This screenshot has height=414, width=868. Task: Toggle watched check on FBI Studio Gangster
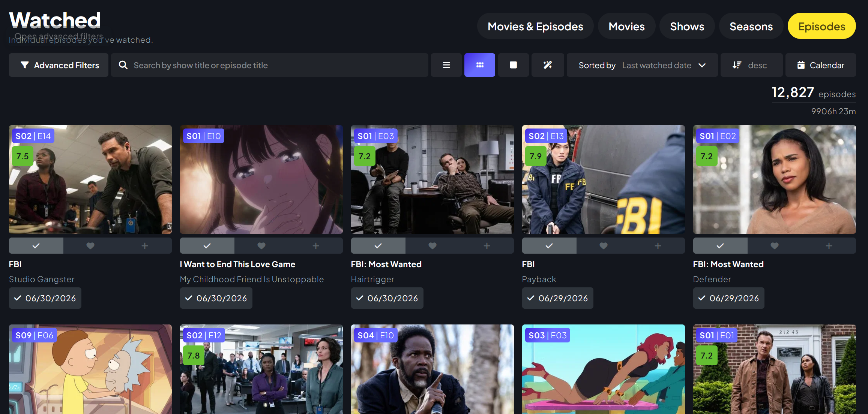click(x=36, y=246)
